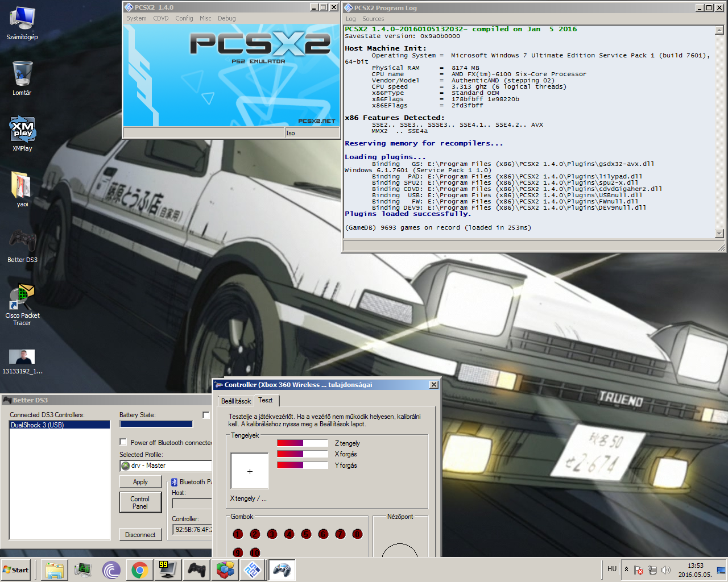This screenshot has width=728, height=582.
Task: Click the monitor icon marked 99
Action: [x=168, y=569]
